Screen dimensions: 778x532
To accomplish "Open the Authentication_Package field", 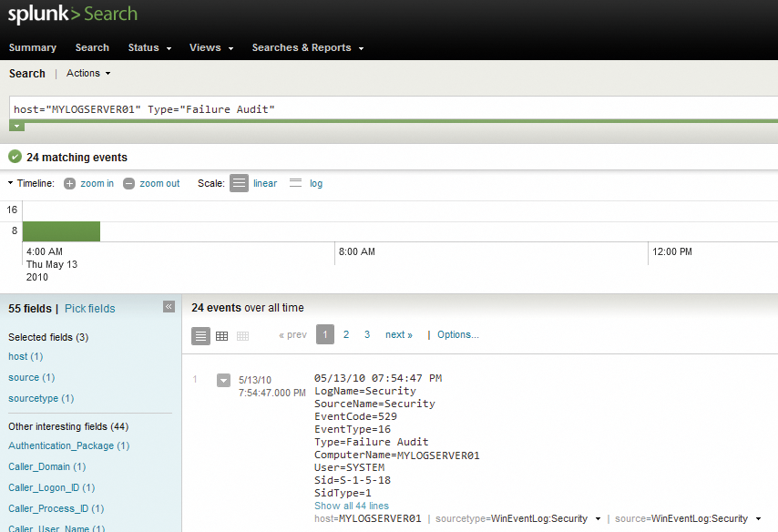I will pos(61,445).
